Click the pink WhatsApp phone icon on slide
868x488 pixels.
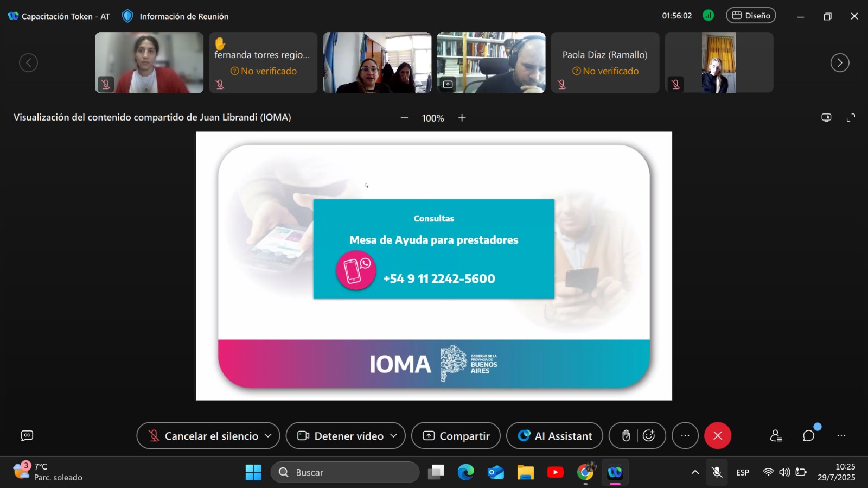coord(356,270)
